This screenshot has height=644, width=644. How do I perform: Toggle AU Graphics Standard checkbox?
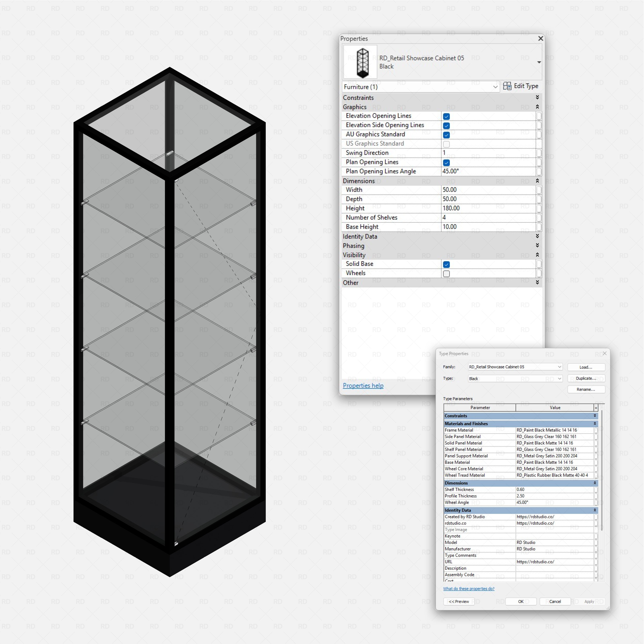[x=446, y=135]
